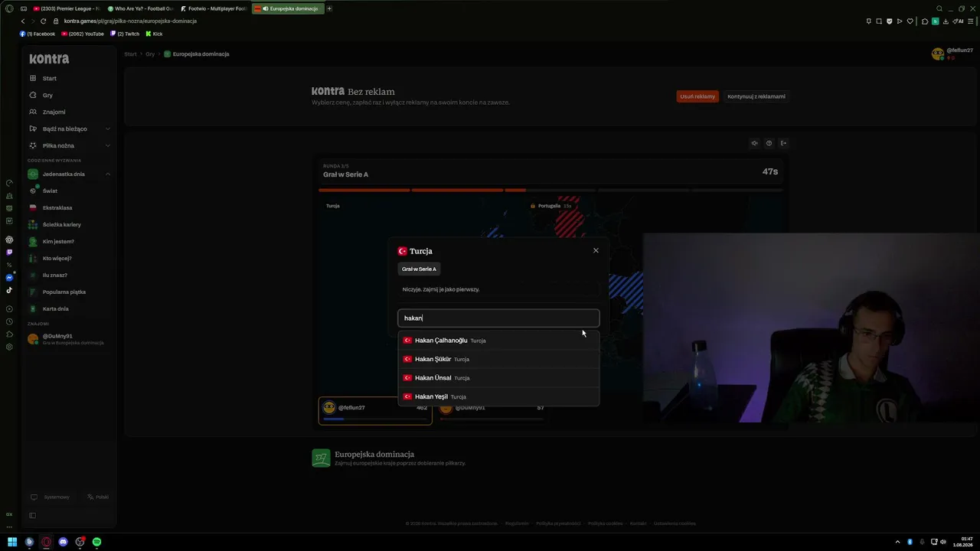Image resolution: width=980 pixels, height=551 pixels.
Task: Open 'Popularna piątka' game
Action: point(70,292)
